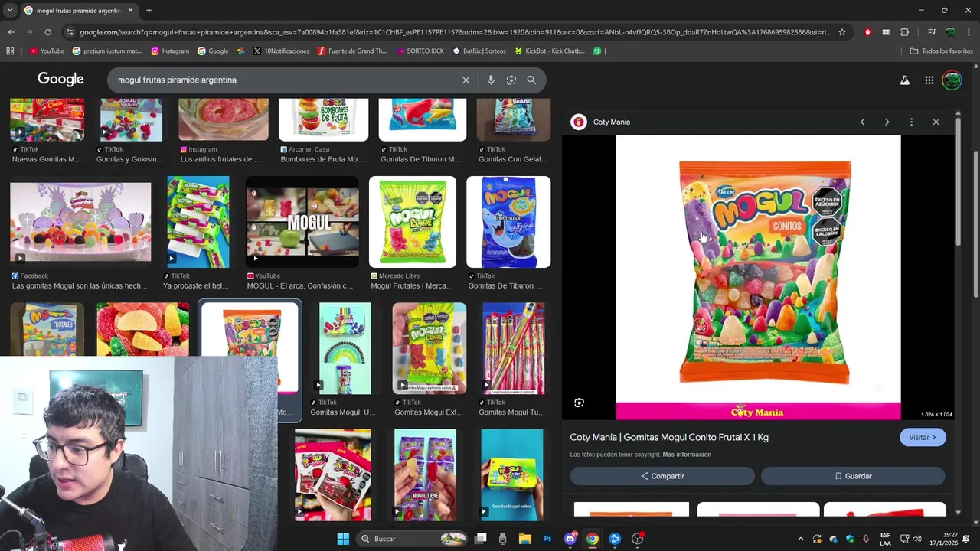Start voice search with microphone icon
The width and height of the screenshot is (980, 551).
coord(491,80)
